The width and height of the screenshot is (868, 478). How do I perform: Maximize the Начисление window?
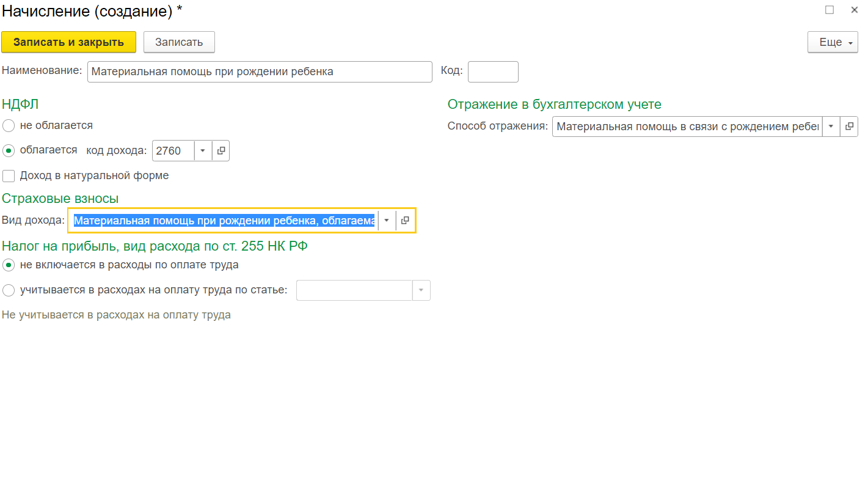[830, 10]
